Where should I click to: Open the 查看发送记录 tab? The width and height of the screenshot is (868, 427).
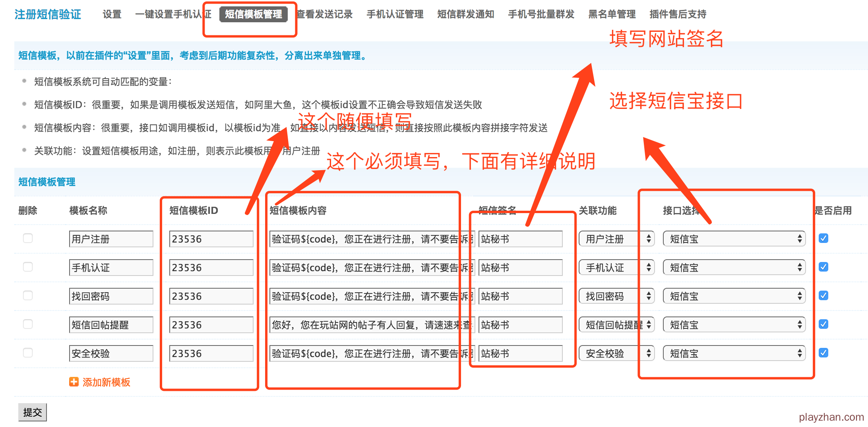point(325,14)
